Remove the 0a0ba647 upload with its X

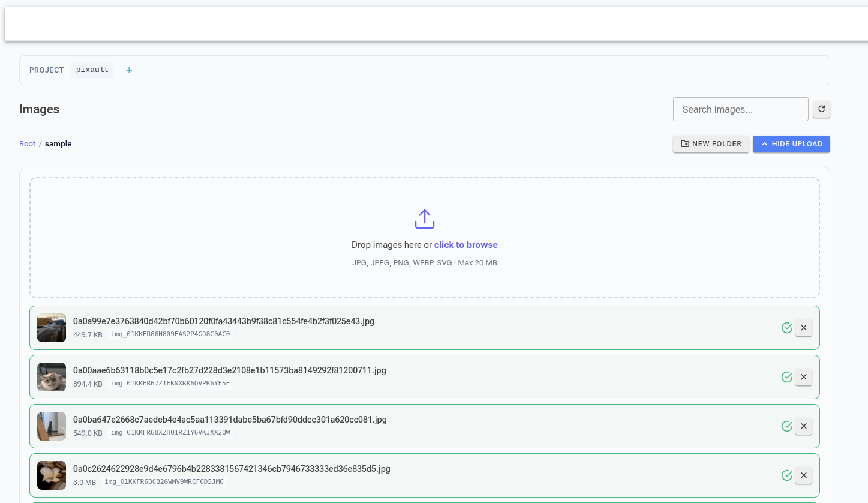click(x=803, y=426)
